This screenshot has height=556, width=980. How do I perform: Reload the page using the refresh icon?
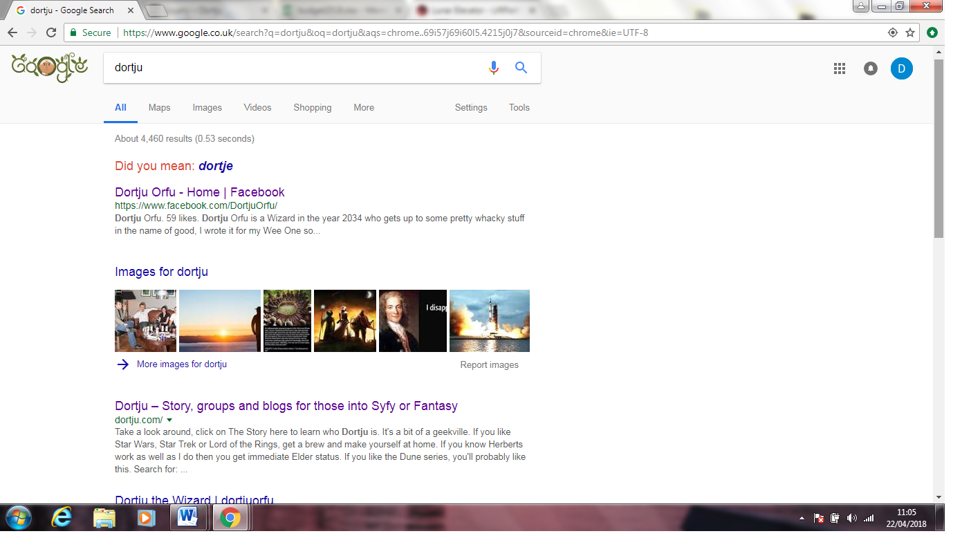tap(51, 33)
